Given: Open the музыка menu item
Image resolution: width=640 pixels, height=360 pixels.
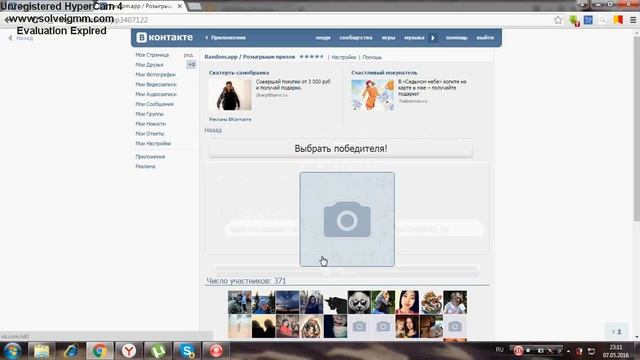Looking at the screenshot, I should point(414,38).
